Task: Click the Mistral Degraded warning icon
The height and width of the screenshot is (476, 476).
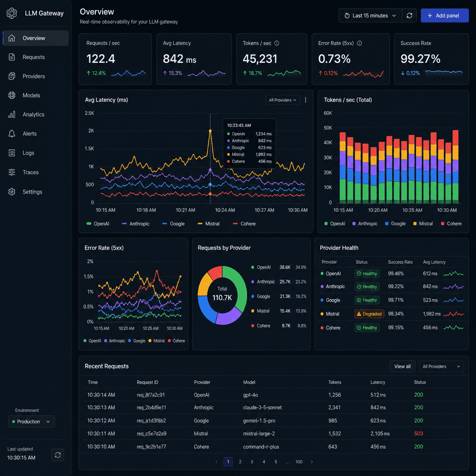Action: point(359,314)
